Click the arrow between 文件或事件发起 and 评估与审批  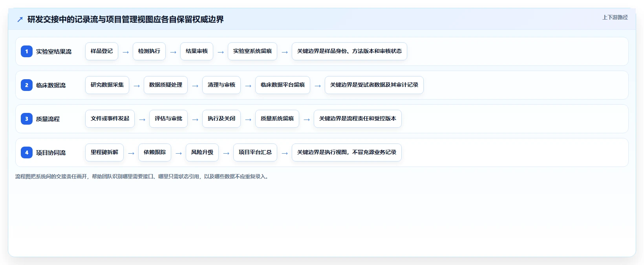coord(142,120)
